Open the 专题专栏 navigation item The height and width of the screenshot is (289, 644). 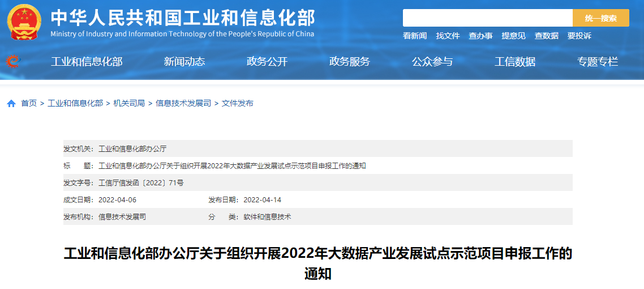(598, 62)
